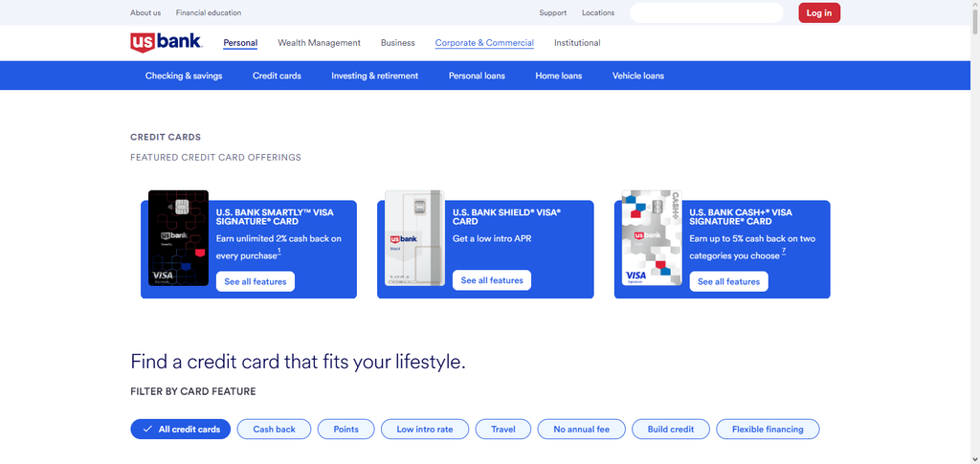The width and height of the screenshot is (980, 464).
Task: Open the Personal loans menu
Action: point(477,76)
